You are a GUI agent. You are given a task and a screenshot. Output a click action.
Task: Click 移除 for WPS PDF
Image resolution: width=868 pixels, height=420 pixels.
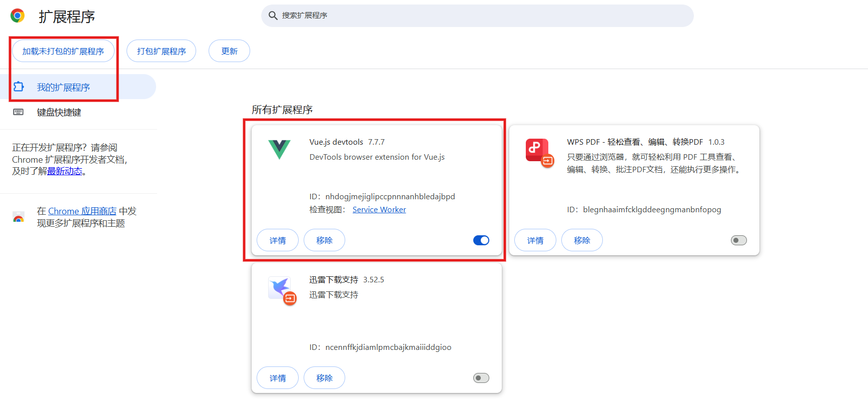[x=582, y=240]
